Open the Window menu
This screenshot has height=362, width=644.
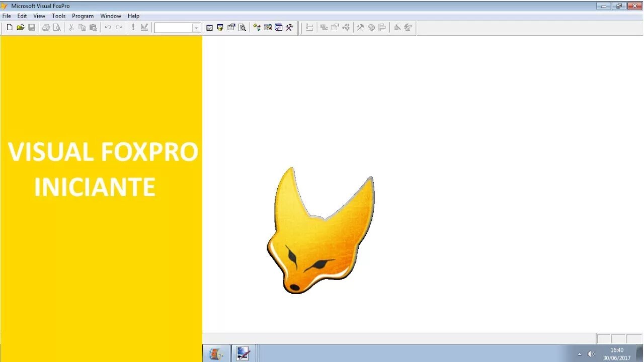[111, 16]
